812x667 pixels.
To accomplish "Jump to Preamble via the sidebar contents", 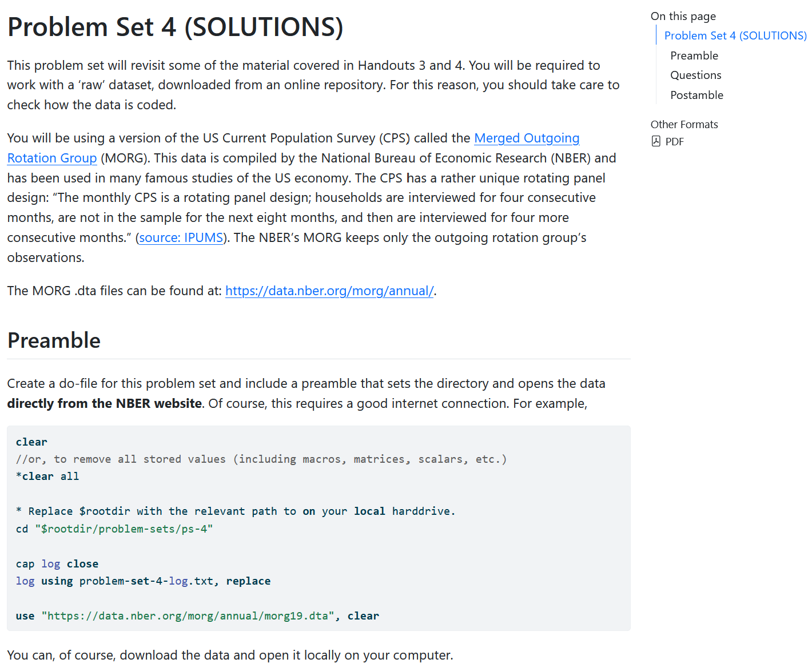I will (x=694, y=55).
